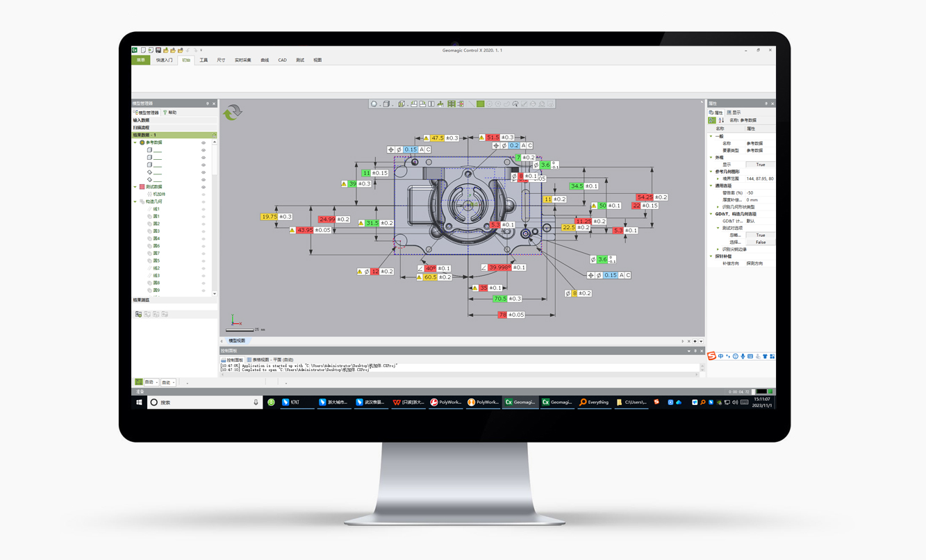Click the green 菜单 button
The height and width of the screenshot is (560, 926).
tap(141, 60)
